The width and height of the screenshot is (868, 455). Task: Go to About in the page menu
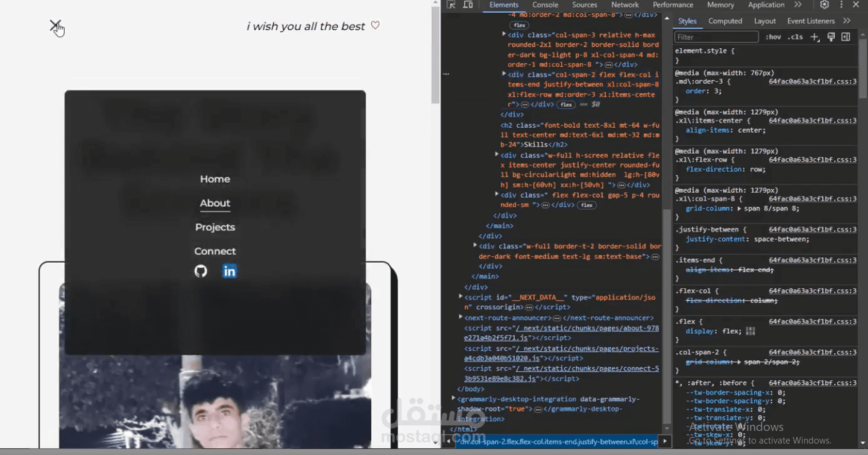click(x=215, y=203)
